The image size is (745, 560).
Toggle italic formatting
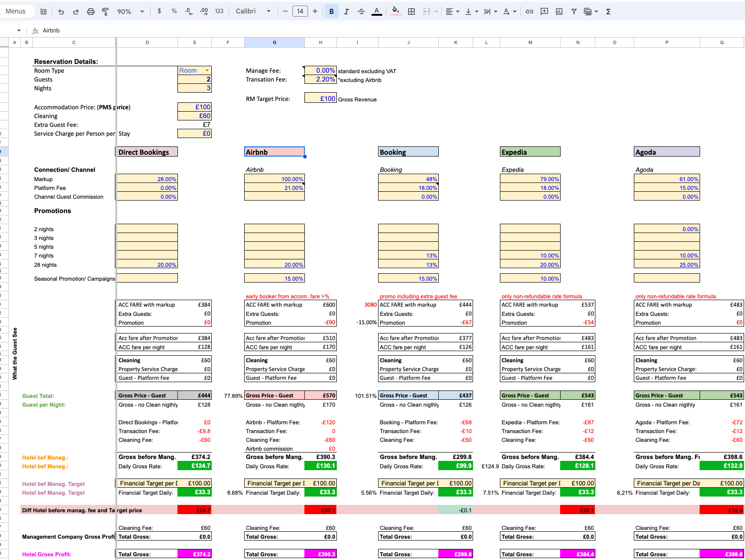click(x=346, y=12)
